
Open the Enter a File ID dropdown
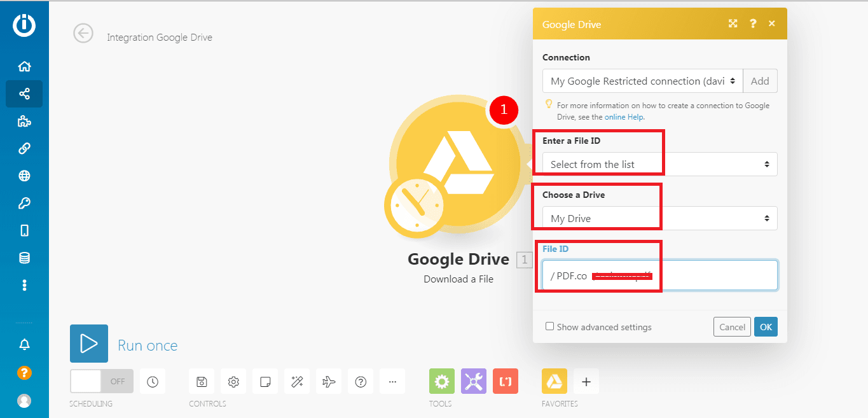(x=659, y=164)
